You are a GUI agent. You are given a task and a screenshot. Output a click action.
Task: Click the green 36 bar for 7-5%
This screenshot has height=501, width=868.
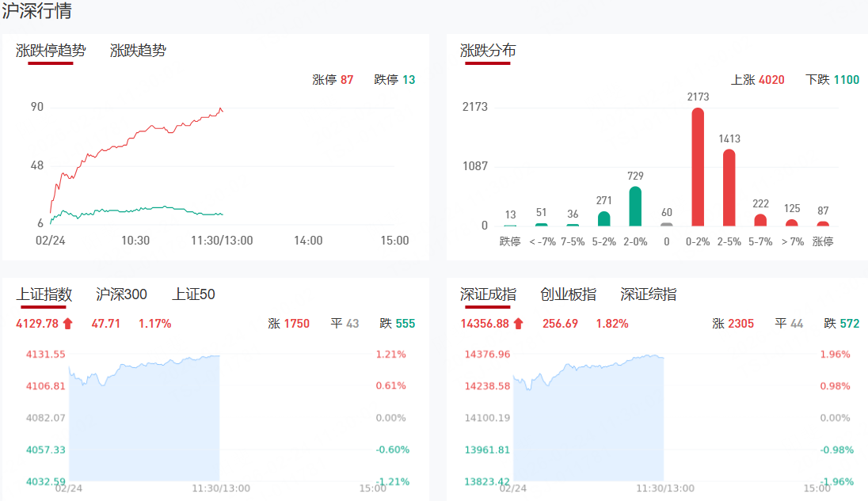click(x=573, y=225)
